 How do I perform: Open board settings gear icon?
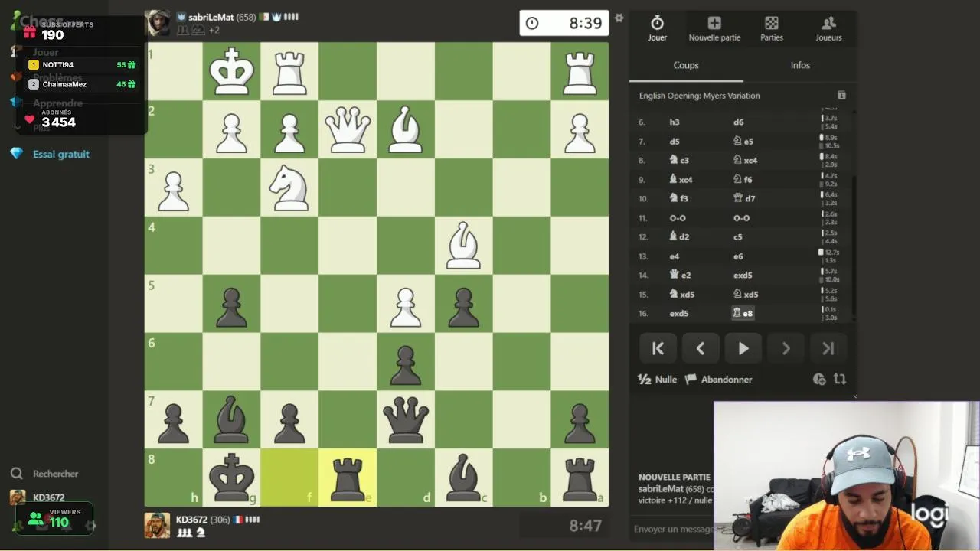pyautogui.click(x=619, y=18)
